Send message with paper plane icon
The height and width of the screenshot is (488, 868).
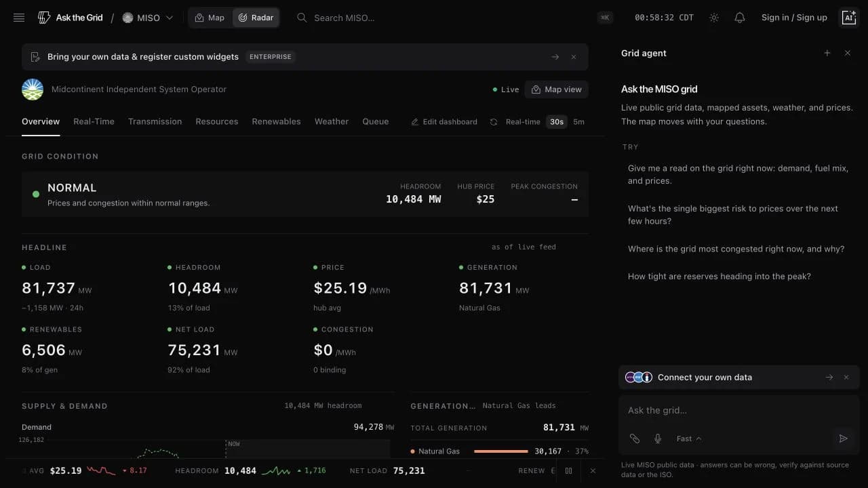tap(843, 439)
